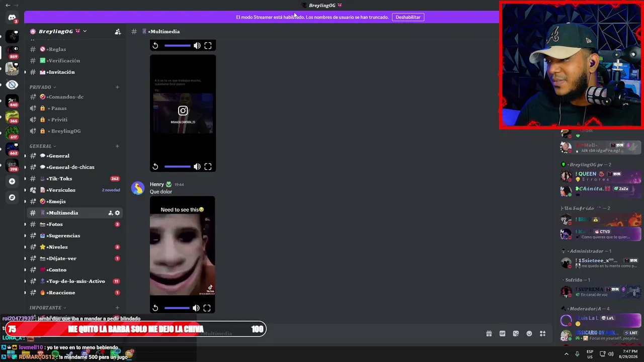Open the GIF picker
Screen dimensions: 644x362
pyautogui.click(x=502, y=333)
